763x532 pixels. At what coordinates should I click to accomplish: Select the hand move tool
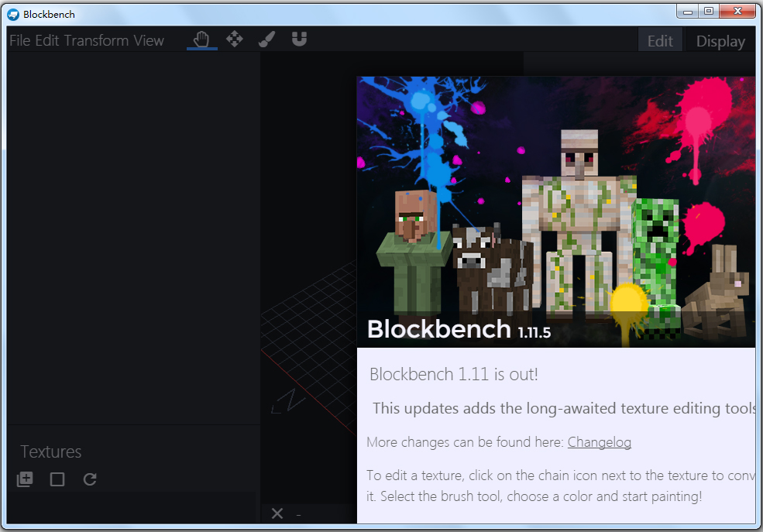coord(201,39)
